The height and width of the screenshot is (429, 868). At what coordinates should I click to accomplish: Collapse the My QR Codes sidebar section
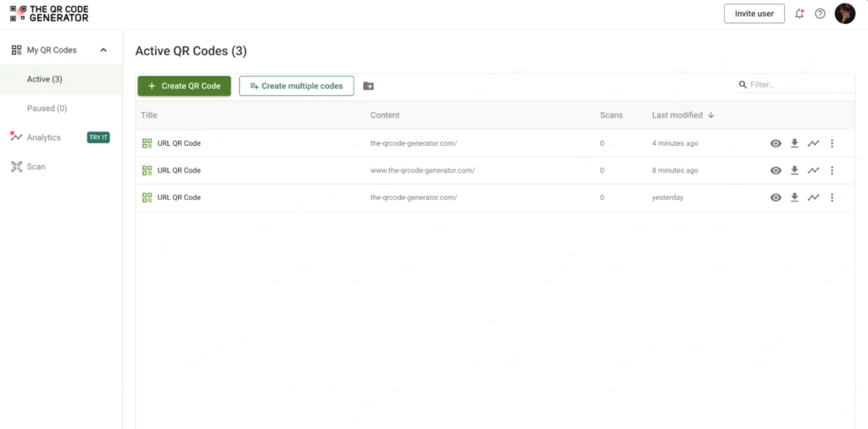click(x=103, y=50)
